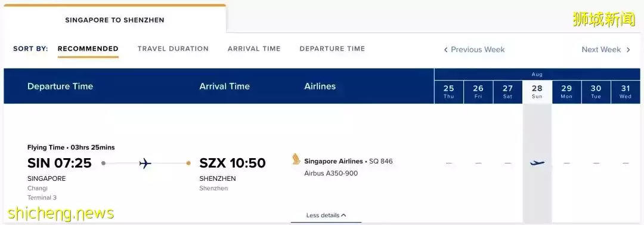
Task: Select Friday 26 in date bar
Action: (478, 92)
